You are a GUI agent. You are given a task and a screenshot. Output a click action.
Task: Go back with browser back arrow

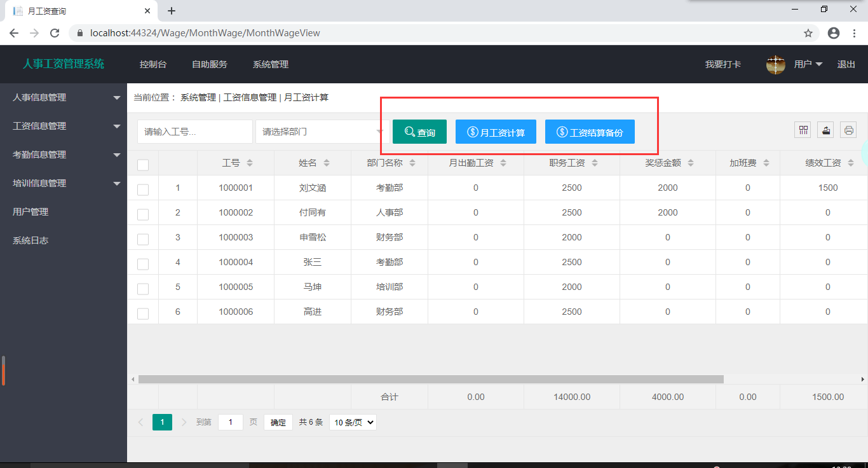[x=14, y=33]
